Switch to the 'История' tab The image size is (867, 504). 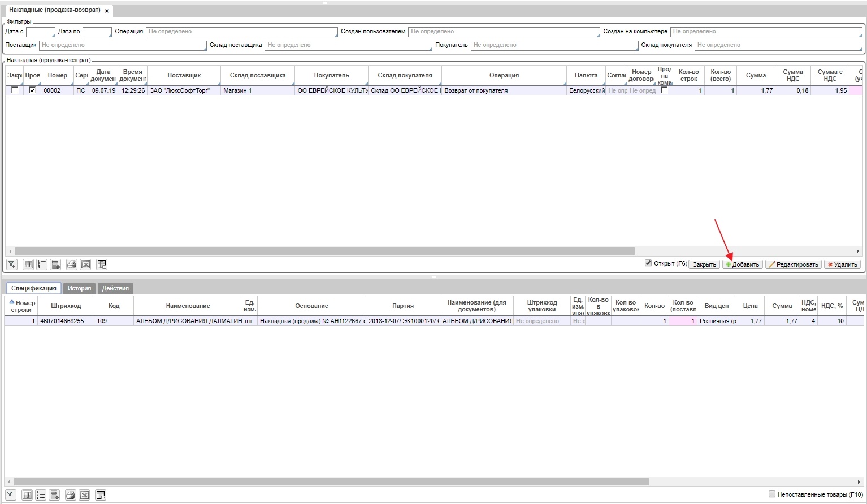click(x=79, y=288)
